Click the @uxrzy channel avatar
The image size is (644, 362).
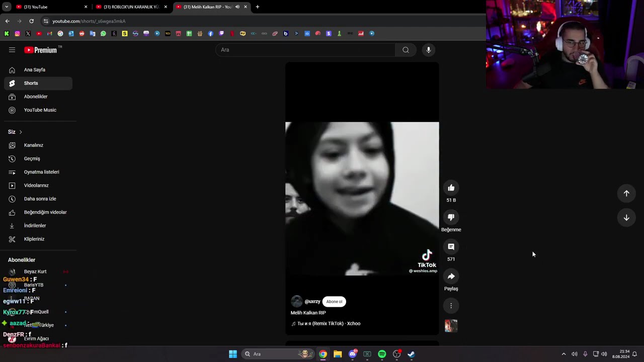coord(296,302)
